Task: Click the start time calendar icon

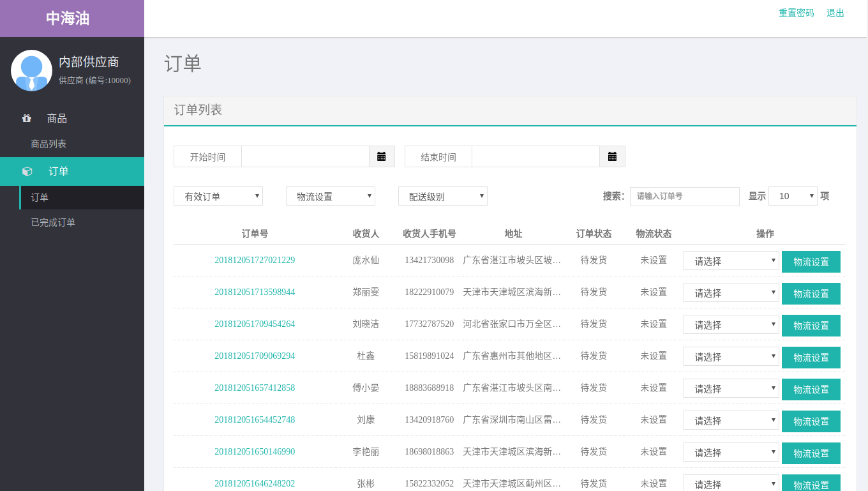Action: [382, 156]
